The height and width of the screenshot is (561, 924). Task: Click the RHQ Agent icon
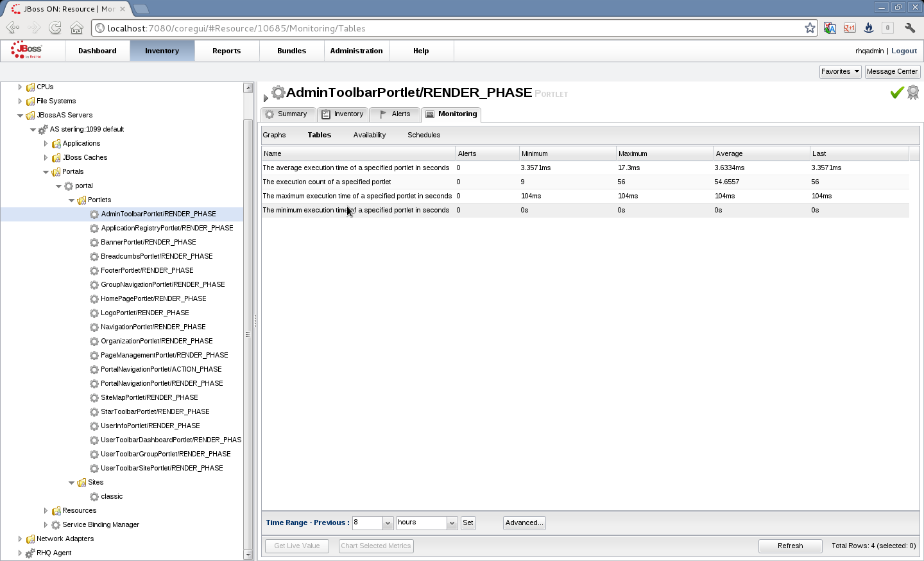point(30,553)
